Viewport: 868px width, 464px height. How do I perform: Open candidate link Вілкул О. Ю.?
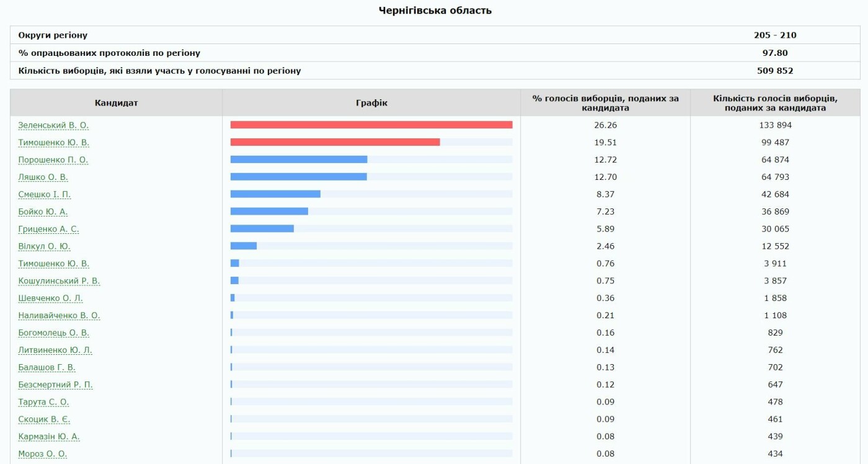pyautogui.click(x=44, y=247)
